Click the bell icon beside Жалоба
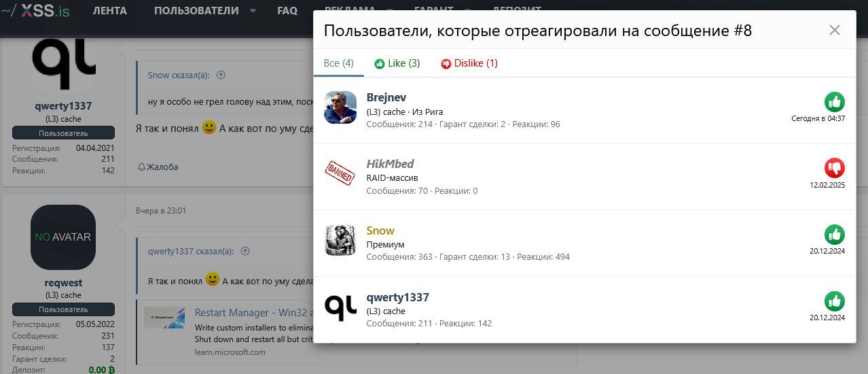Image resolution: width=868 pixels, height=374 pixels. coord(141,167)
